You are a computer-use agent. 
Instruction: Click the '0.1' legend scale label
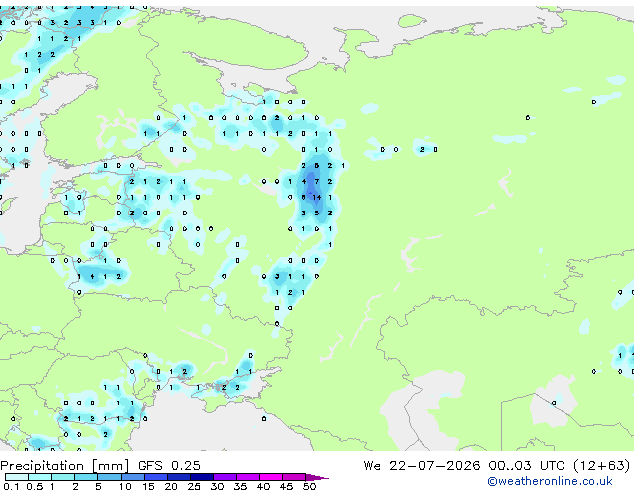[x=11, y=486]
